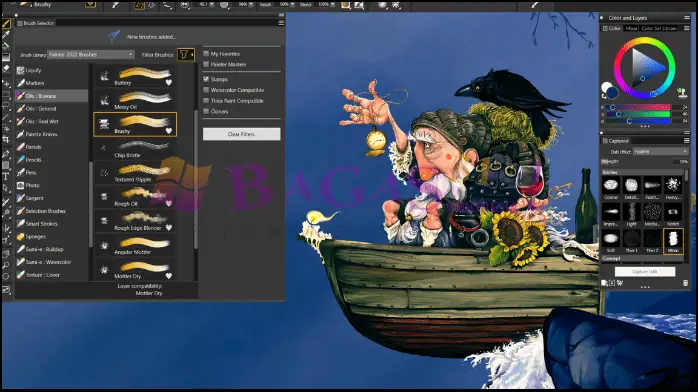Choose the Chip Bristle brush variant

(x=135, y=149)
